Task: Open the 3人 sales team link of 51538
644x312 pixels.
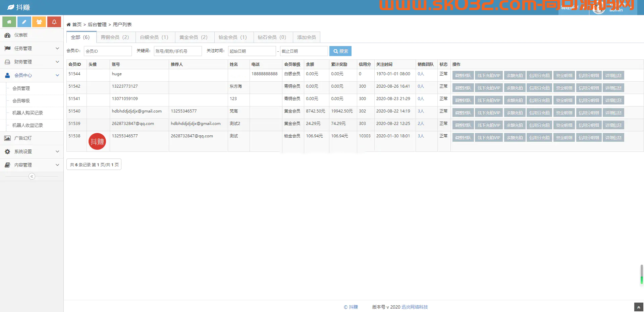Action: [421, 136]
